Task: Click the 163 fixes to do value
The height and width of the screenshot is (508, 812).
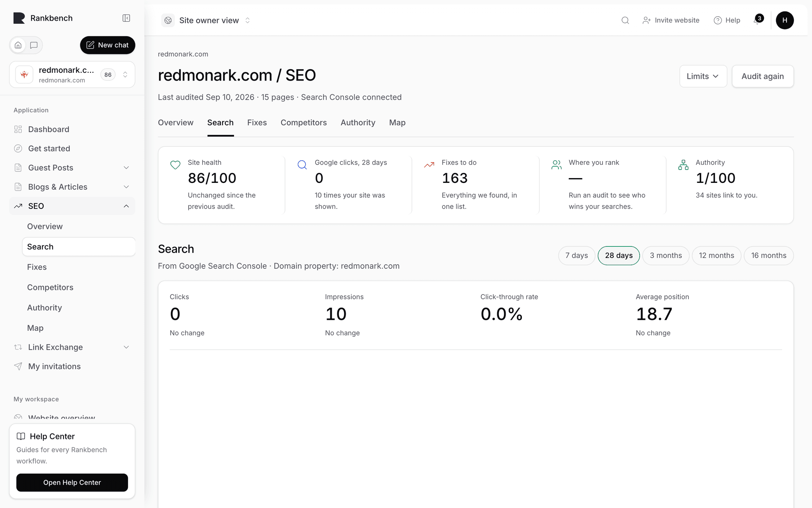Action: tap(455, 178)
